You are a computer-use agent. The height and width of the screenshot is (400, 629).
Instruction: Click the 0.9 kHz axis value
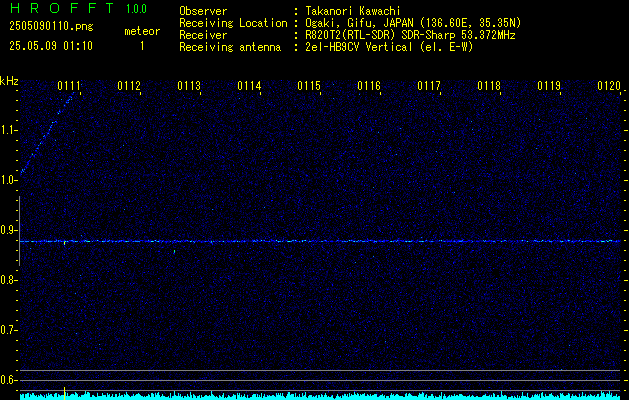pyautogui.click(x=8, y=230)
